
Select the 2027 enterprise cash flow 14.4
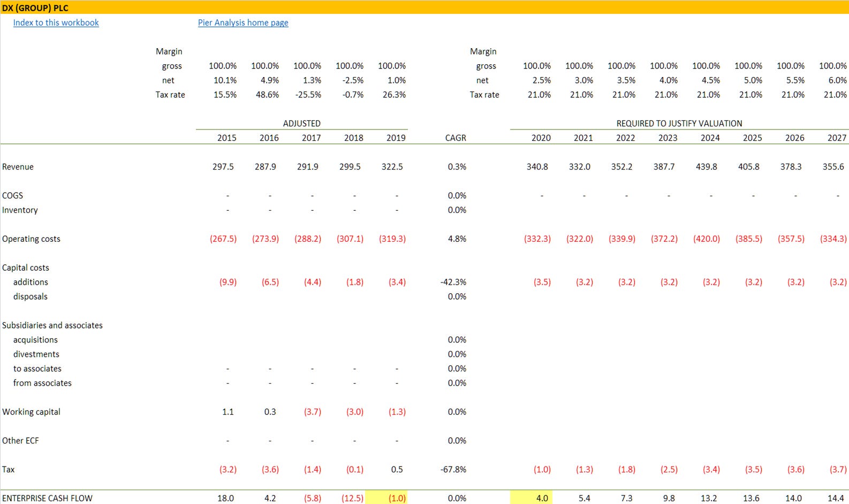[836, 498]
